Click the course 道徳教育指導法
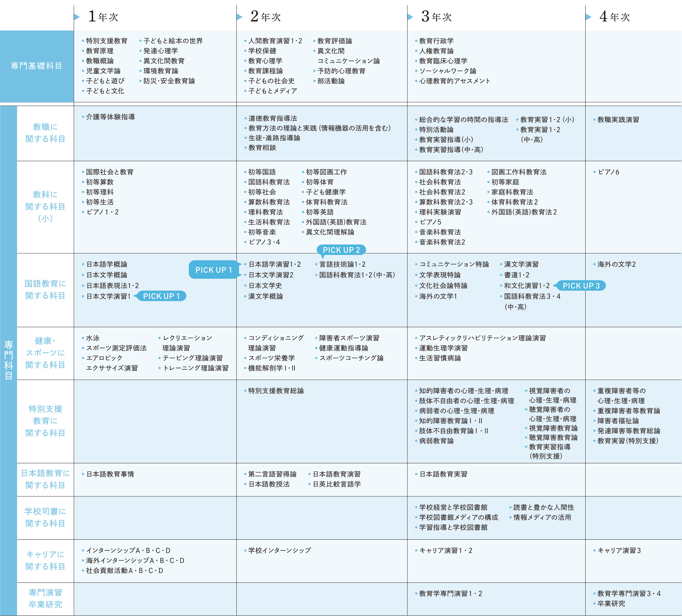 click(273, 118)
